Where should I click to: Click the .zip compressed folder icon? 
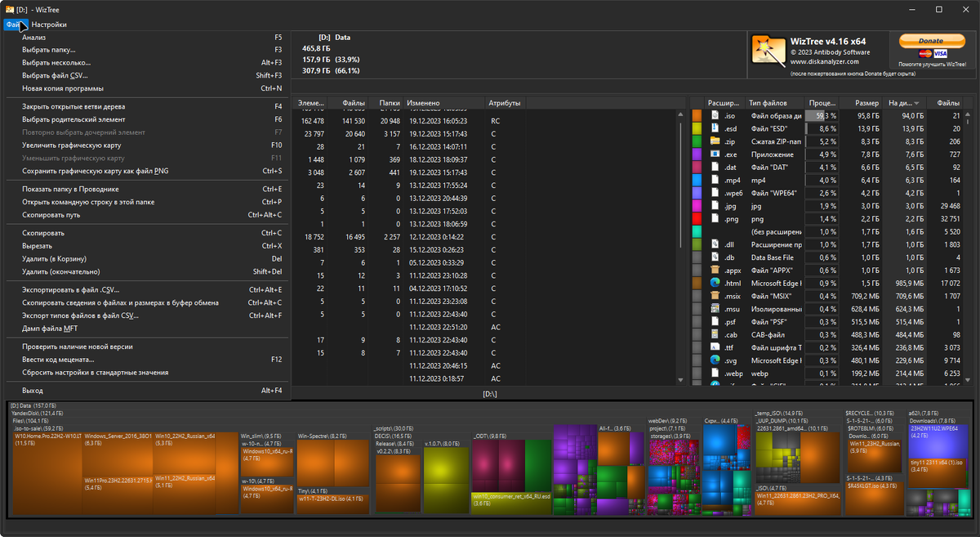tap(715, 141)
